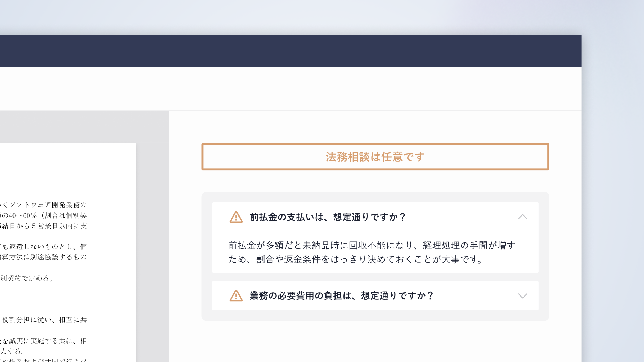Select the line を誠実に実施する共に、相
The height and width of the screenshot is (362, 644).
click(43, 341)
